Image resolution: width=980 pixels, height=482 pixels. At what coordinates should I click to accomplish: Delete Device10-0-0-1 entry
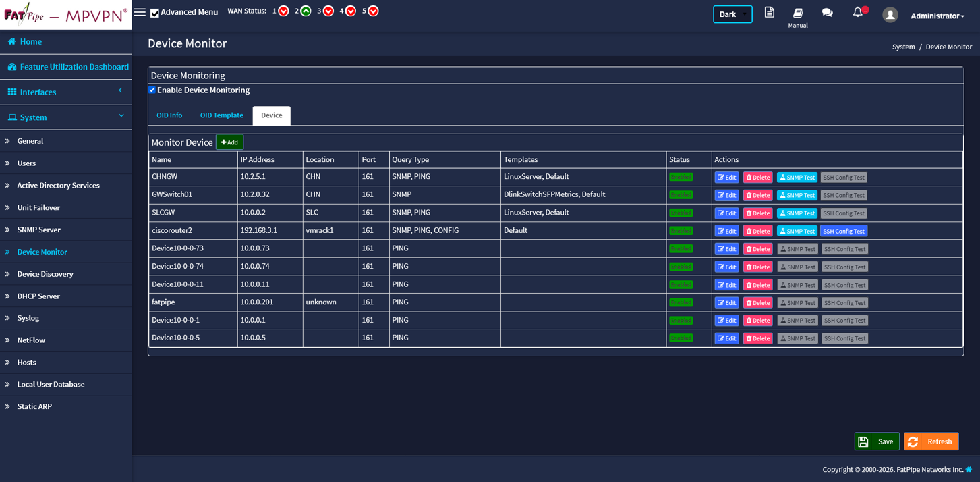pos(757,321)
